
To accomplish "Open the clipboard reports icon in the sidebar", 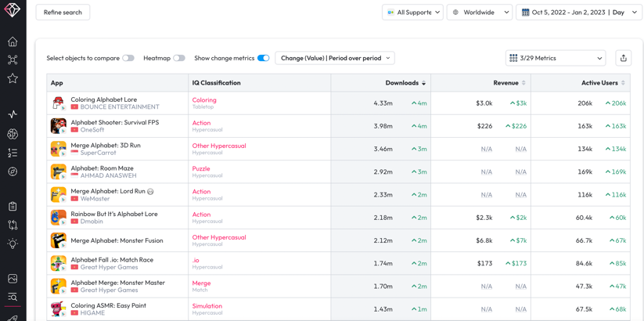I will pos(13,207).
